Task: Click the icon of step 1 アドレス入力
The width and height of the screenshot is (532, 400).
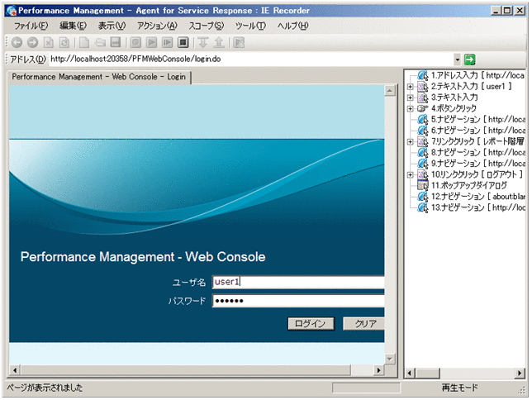Action: coord(423,75)
